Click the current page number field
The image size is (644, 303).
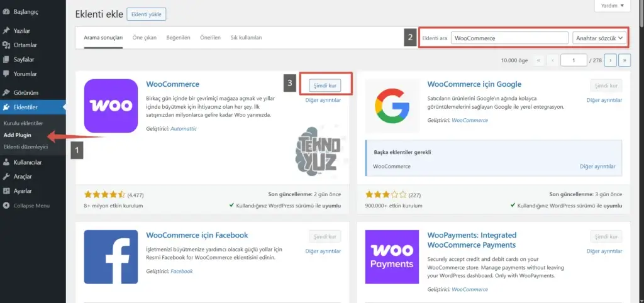[x=574, y=60]
